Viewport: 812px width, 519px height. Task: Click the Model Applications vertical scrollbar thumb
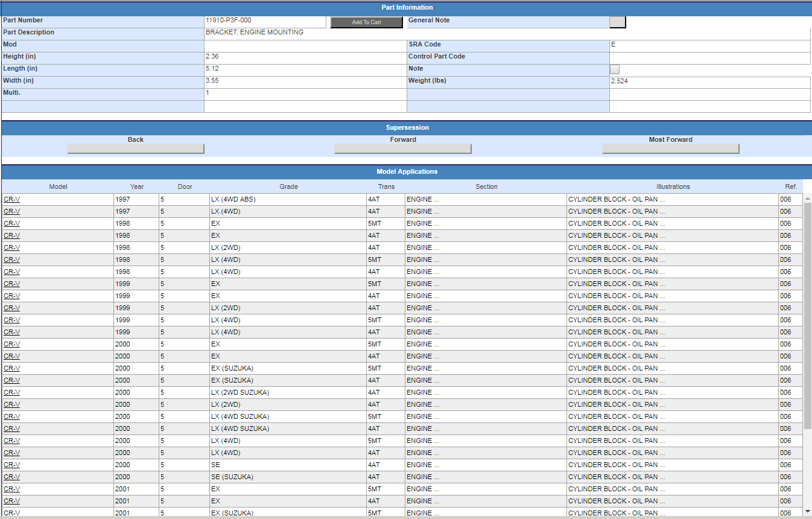pyautogui.click(x=808, y=314)
